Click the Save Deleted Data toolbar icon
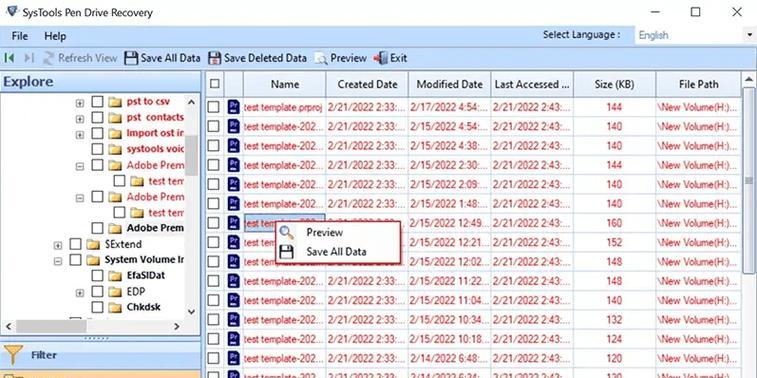 click(x=214, y=58)
